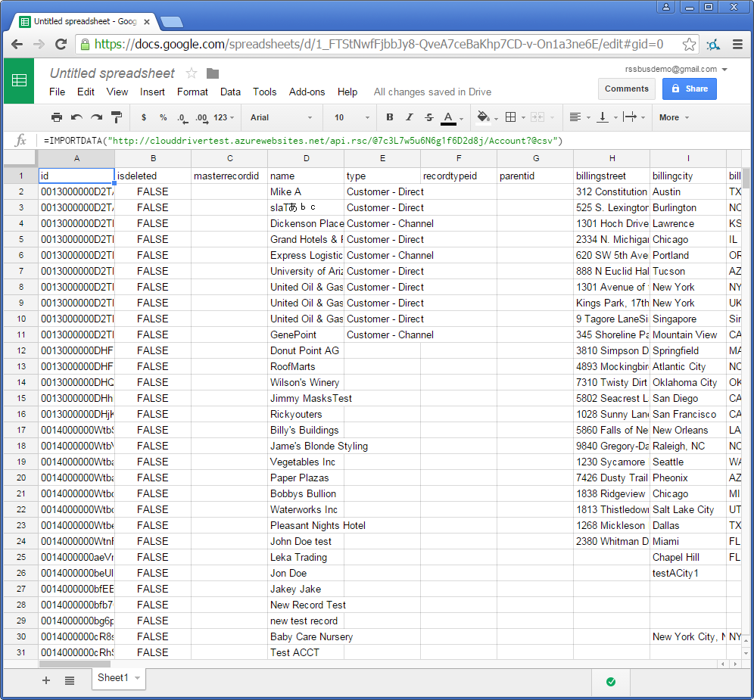The height and width of the screenshot is (700, 754).
Task: Click the add sheet plus icon
Action: 46,680
